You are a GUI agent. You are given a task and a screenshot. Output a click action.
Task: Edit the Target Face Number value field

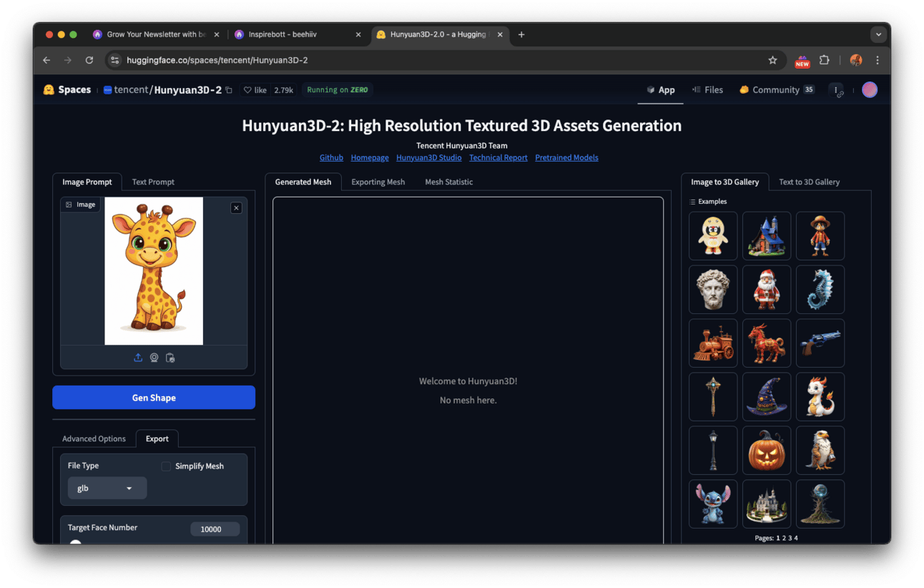215,529
